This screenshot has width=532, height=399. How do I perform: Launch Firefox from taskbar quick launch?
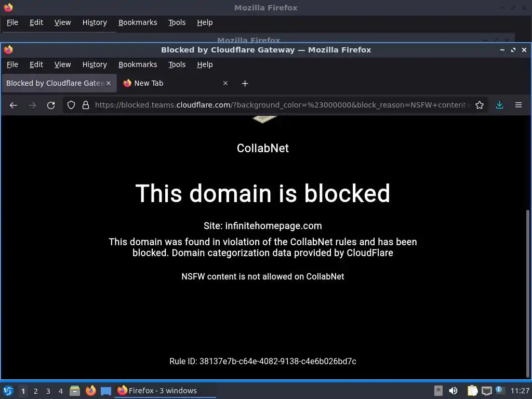tap(90, 391)
